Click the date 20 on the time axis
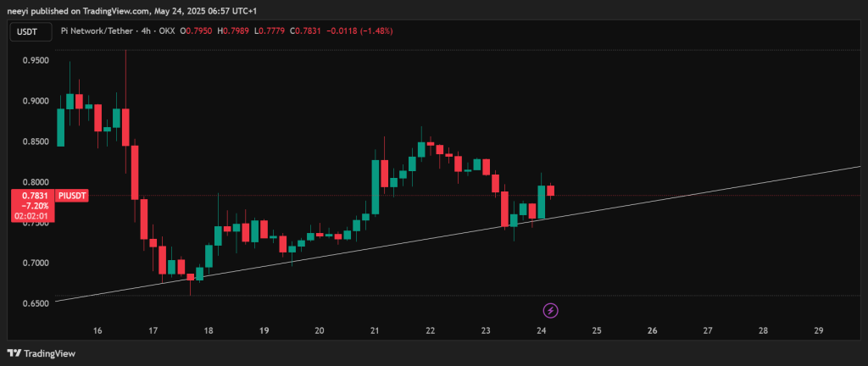 (320, 331)
